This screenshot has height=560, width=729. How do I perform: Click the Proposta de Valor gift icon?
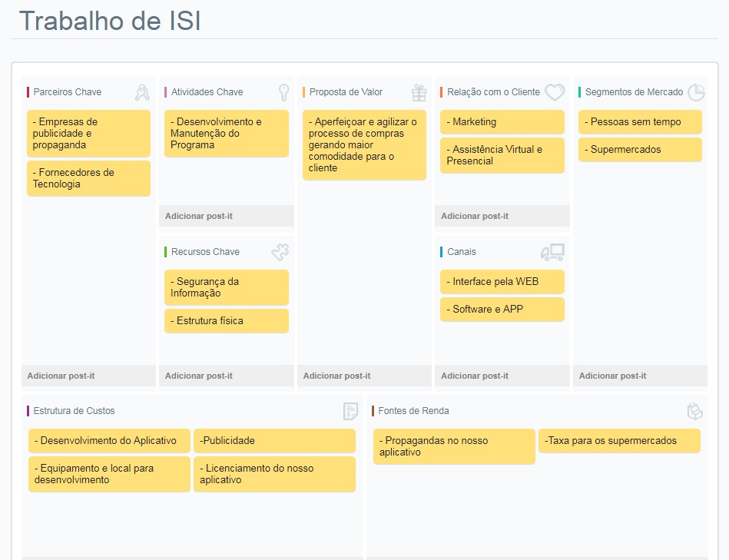419,92
